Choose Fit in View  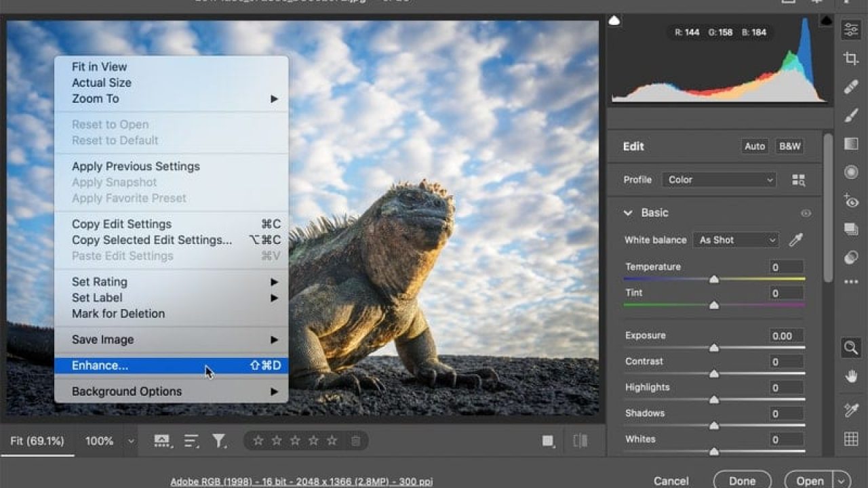(x=171, y=66)
